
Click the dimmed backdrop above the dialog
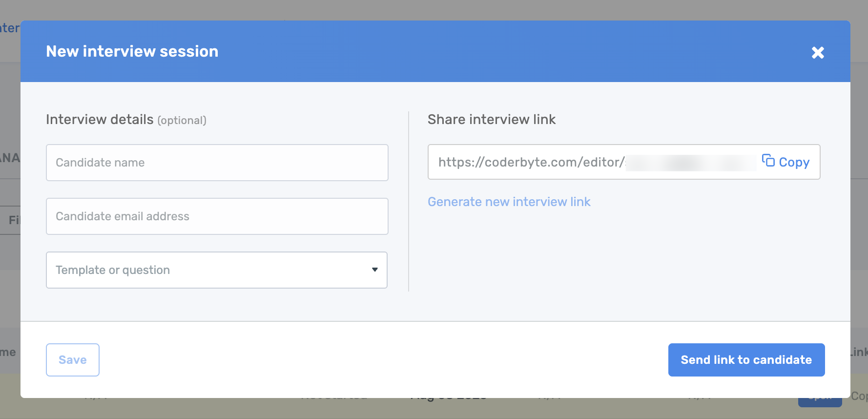[x=434, y=10]
